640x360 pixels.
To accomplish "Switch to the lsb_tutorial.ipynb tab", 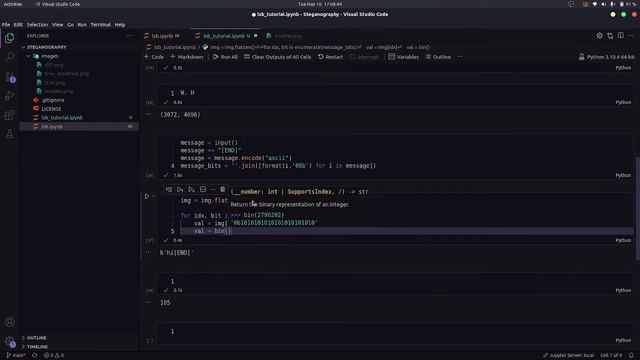I will (224, 36).
